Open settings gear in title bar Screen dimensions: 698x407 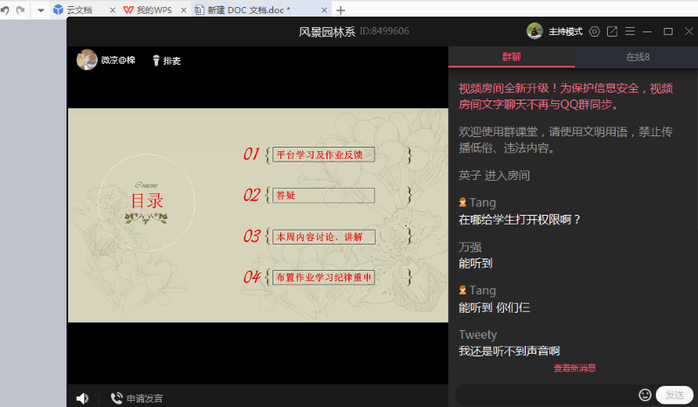(595, 32)
